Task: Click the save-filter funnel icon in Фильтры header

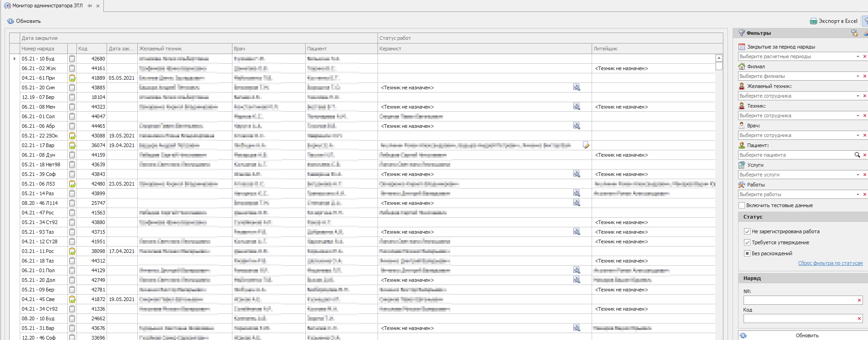Action: pos(854,33)
